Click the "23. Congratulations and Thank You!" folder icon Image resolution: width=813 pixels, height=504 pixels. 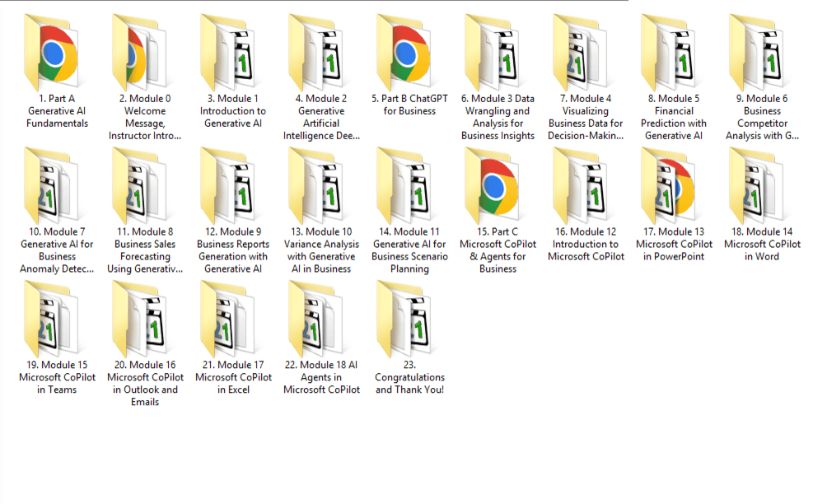coord(404,319)
